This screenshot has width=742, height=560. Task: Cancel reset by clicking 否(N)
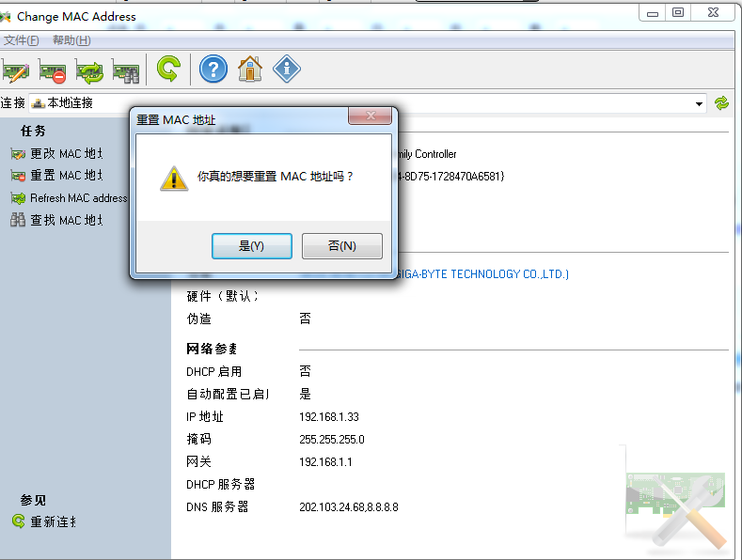coord(341,246)
